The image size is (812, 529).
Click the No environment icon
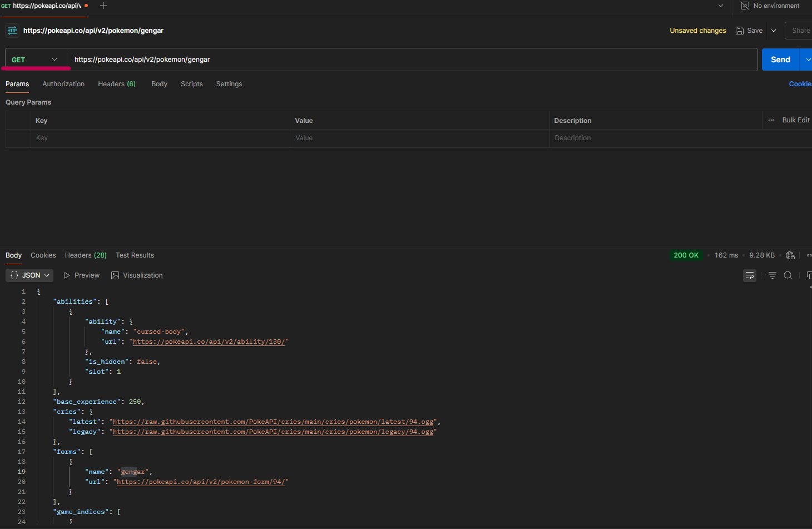point(745,6)
